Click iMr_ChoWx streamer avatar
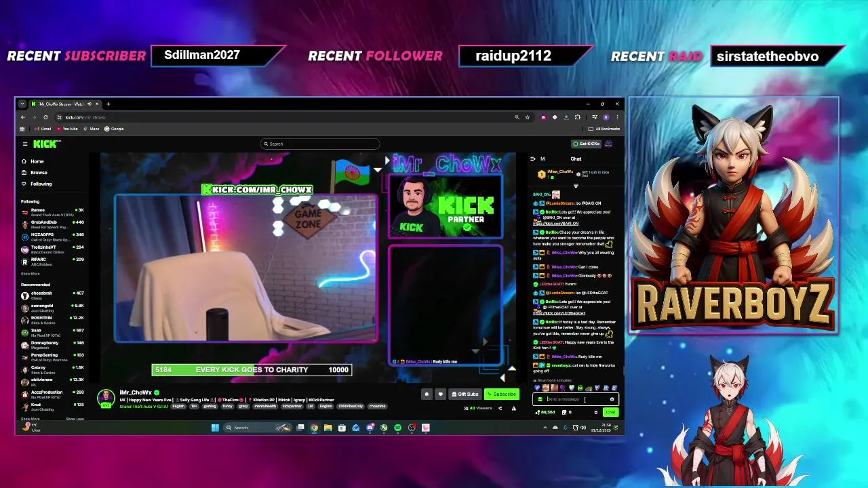The width and height of the screenshot is (868, 488). tap(106, 399)
